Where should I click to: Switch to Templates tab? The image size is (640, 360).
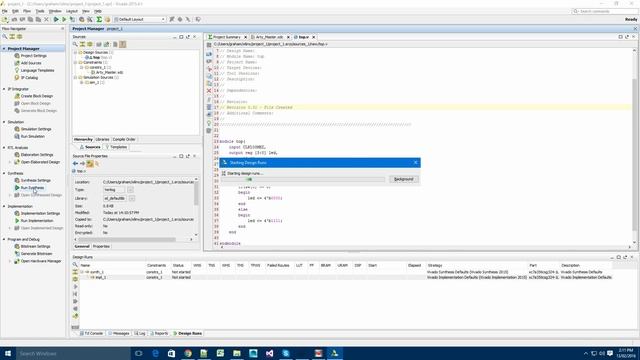coord(116,147)
